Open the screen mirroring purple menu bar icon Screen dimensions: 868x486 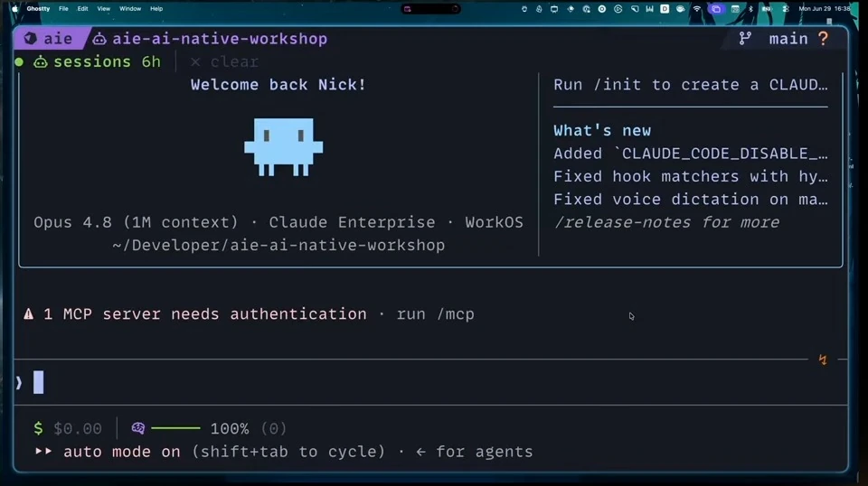[x=716, y=9]
